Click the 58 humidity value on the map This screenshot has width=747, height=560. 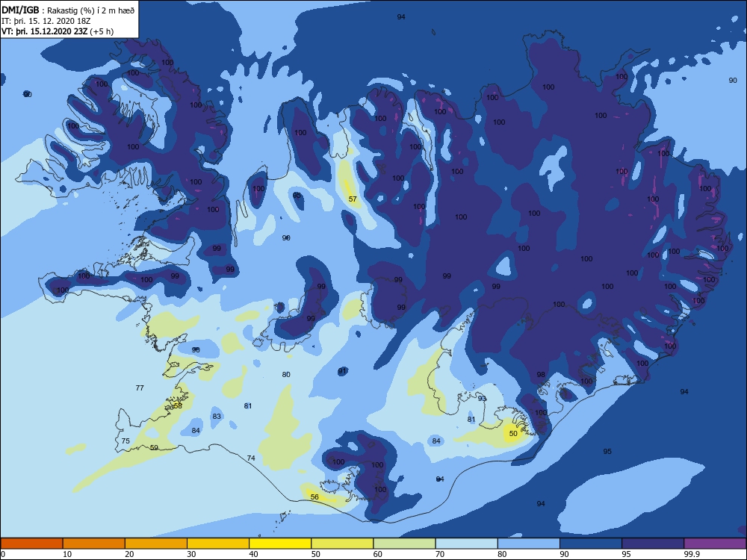[178, 405]
